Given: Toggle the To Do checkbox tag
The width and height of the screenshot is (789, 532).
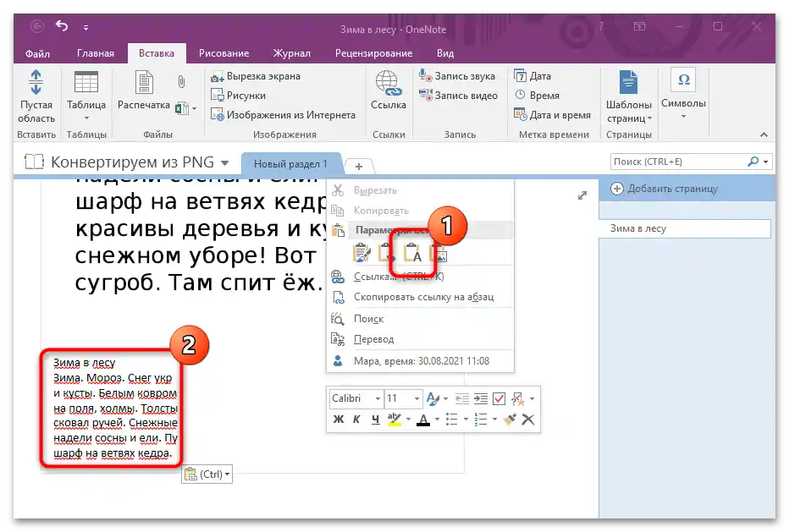Looking at the screenshot, I should (x=499, y=398).
